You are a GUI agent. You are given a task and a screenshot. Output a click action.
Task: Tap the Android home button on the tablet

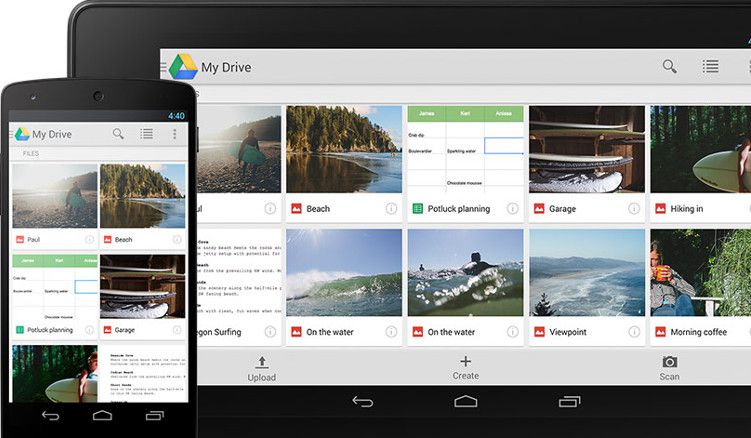[466, 401]
